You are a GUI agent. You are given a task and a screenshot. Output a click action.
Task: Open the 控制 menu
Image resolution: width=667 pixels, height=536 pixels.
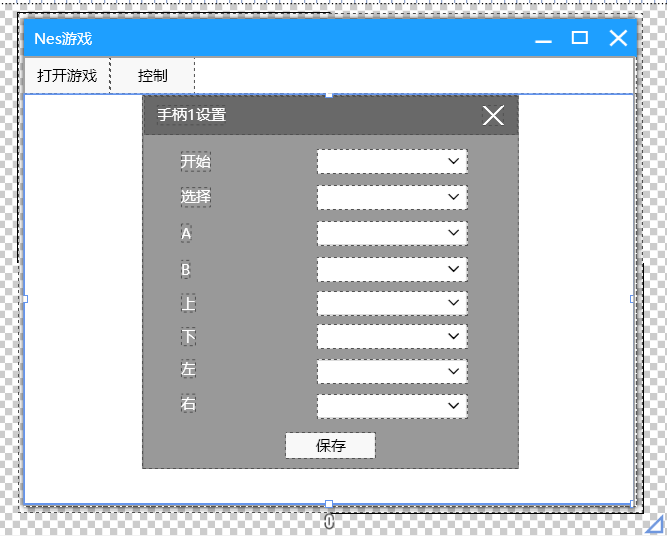coord(153,76)
